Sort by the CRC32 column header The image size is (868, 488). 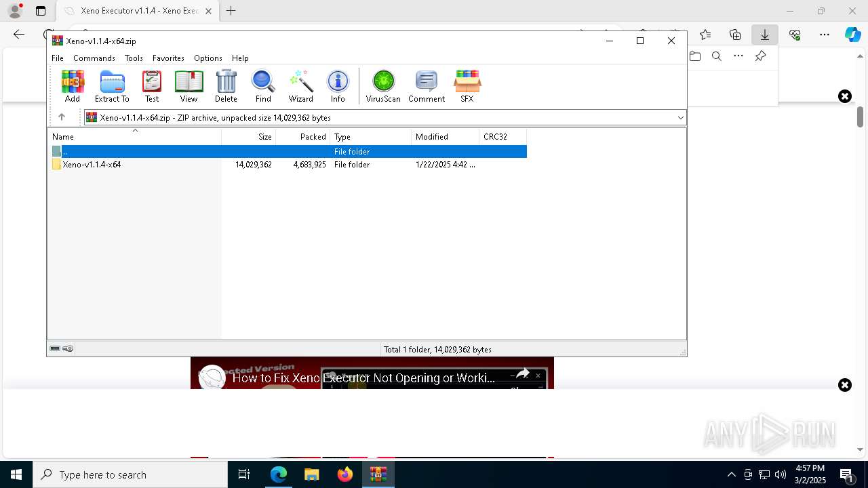tap(503, 137)
